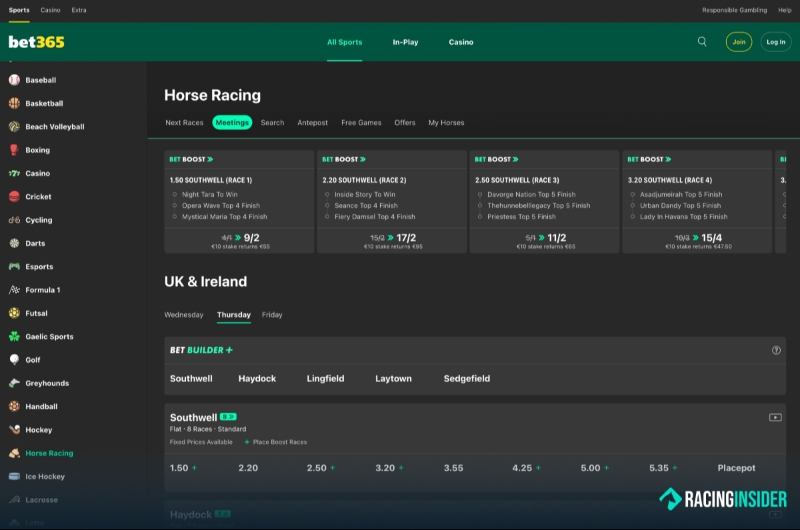Click the Basketball icon in sidebar
The image size is (800, 530).
click(14, 103)
